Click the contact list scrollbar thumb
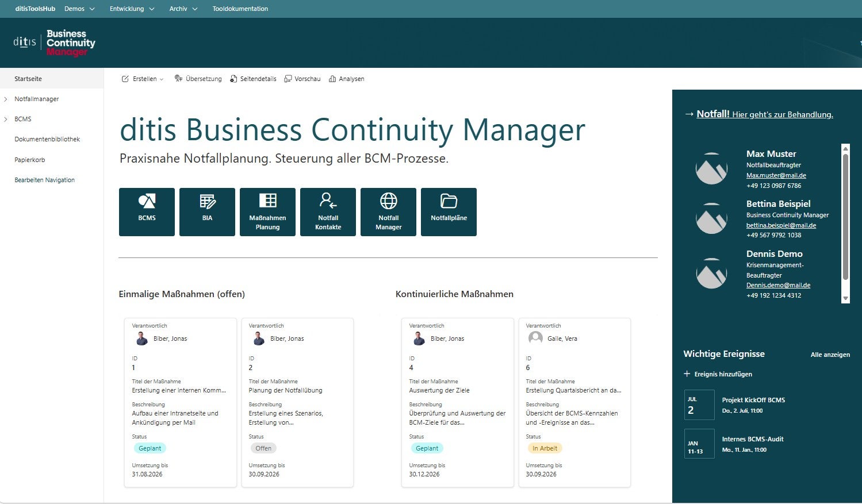This screenshot has height=504, width=862. [x=845, y=216]
